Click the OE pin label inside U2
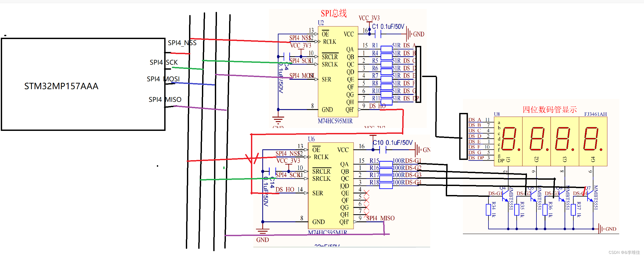 click(325, 34)
